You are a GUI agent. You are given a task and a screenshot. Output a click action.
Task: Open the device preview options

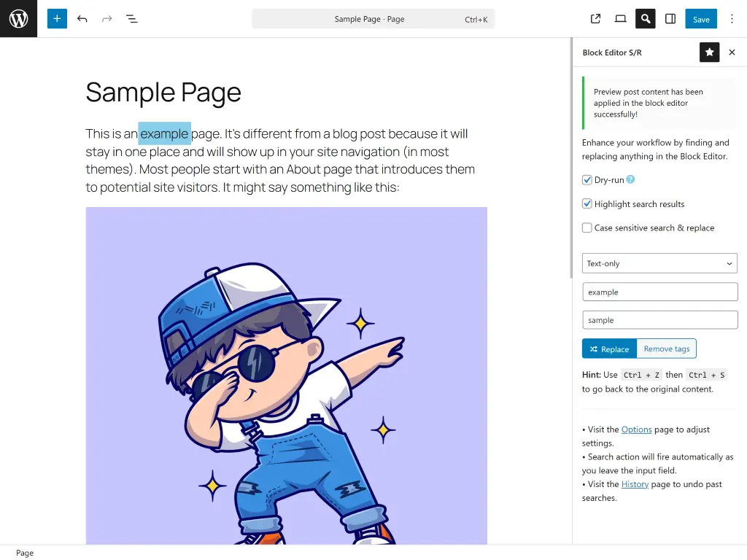coord(620,18)
